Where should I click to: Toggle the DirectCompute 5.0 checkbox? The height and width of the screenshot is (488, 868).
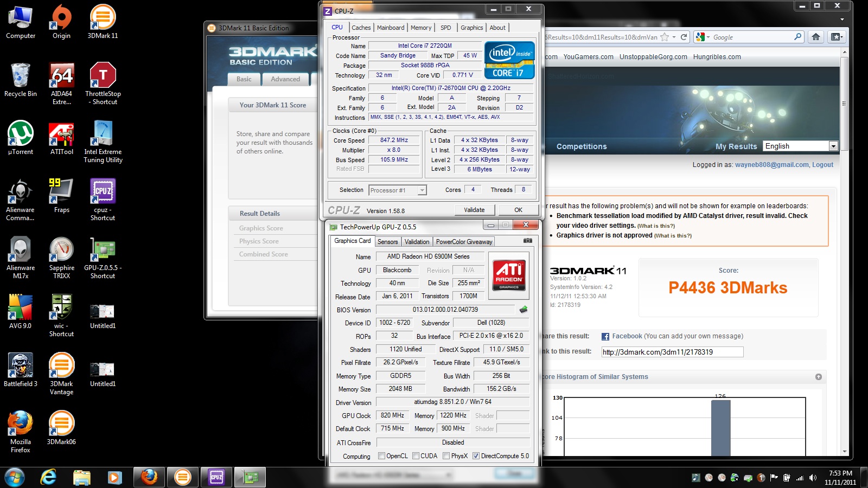pos(476,456)
